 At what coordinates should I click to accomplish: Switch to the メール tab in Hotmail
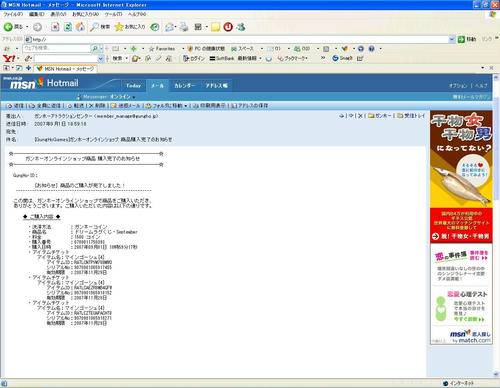tap(158, 86)
